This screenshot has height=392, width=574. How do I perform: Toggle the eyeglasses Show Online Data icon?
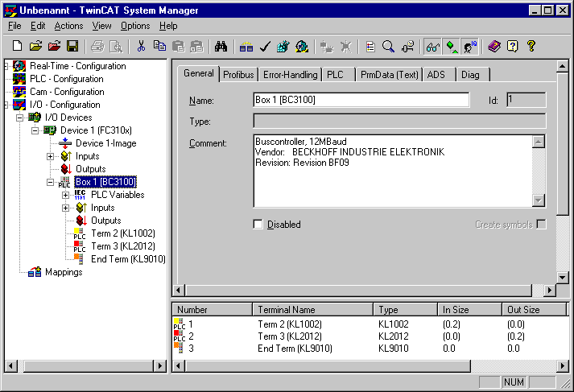pos(432,47)
